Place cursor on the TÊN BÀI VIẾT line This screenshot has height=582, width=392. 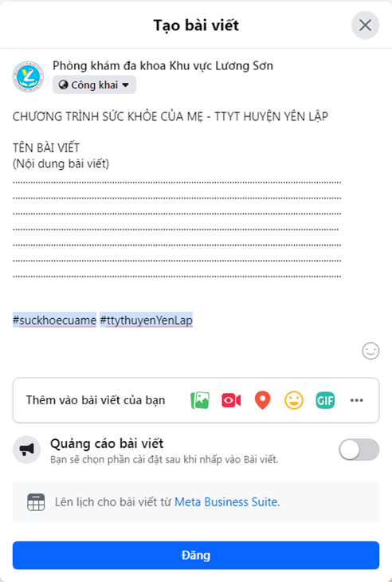pyautogui.click(x=46, y=147)
